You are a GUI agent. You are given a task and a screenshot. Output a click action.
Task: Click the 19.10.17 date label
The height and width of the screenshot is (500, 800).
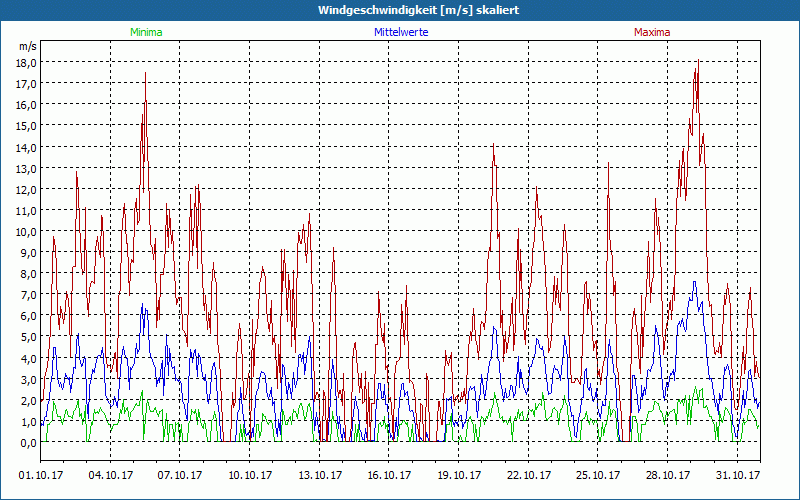(x=459, y=475)
